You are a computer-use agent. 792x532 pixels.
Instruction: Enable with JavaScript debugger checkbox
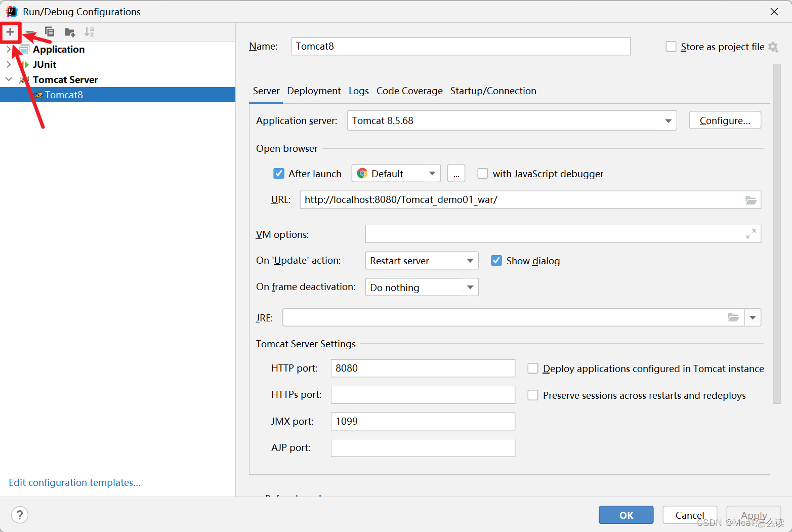coord(483,174)
